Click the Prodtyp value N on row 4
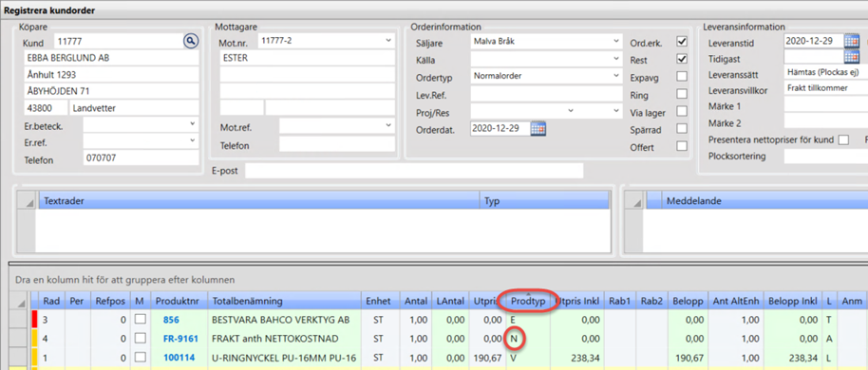 [x=514, y=339]
